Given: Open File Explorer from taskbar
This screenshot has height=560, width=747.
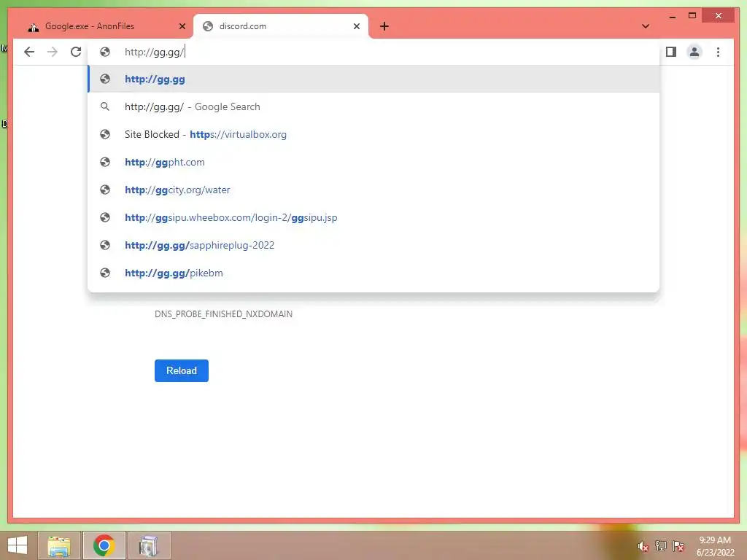Looking at the screenshot, I should [x=59, y=545].
